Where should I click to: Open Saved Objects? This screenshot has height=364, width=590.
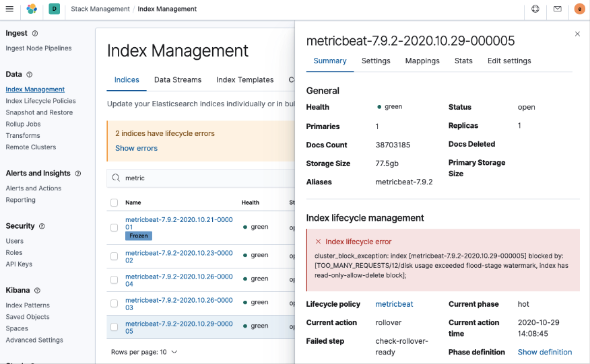28,317
